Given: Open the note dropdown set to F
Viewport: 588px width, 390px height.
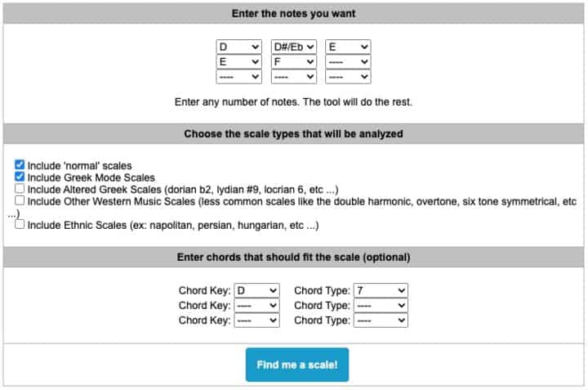Looking at the screenshot, I should pyautogui.click(x=293, y=61).
